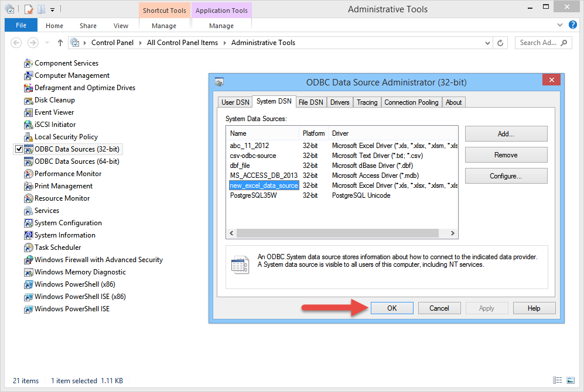
Task: Select PostgreSQL35W data source row
Action: (x=342, y=195)
